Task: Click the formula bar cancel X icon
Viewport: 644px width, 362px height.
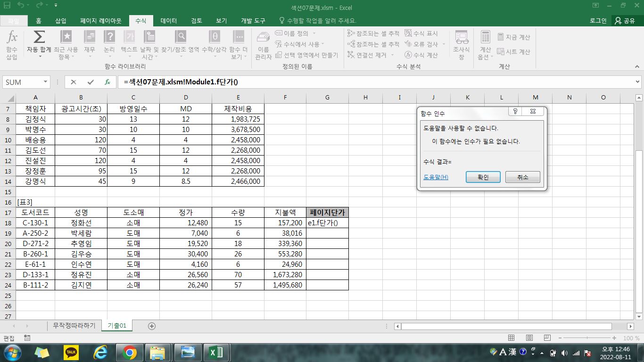Action: (74, 82)
